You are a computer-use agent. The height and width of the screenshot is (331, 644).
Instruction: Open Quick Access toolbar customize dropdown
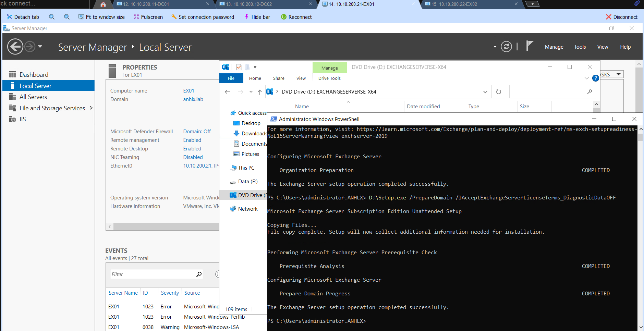[255, 68]
